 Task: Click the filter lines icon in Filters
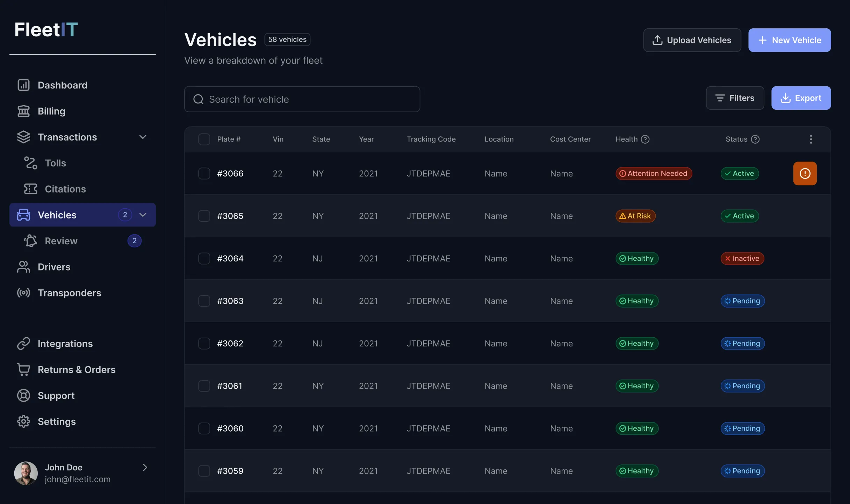coord(720,98)
